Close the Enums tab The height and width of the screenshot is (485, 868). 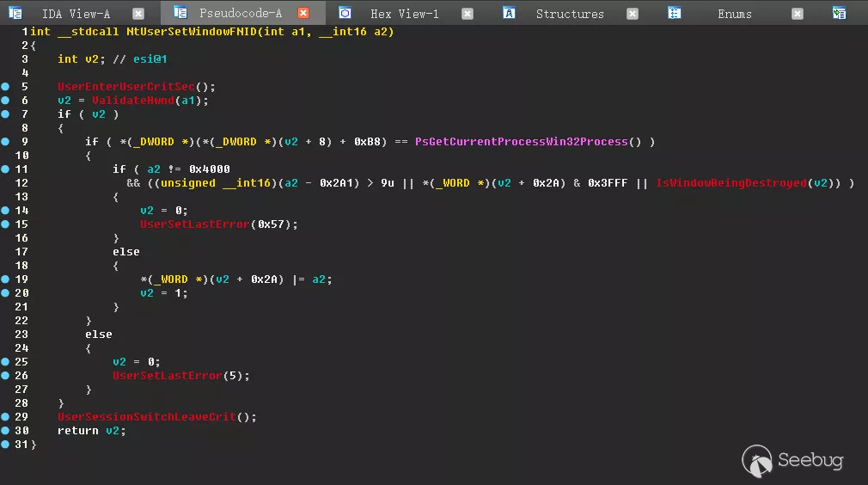tap(798, 14)
